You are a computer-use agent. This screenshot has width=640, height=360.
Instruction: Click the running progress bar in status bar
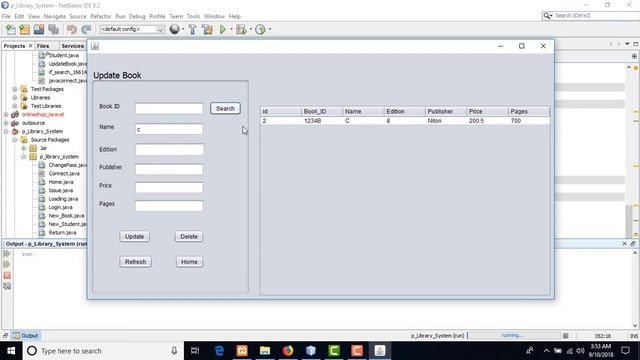(x=513, y=336)
